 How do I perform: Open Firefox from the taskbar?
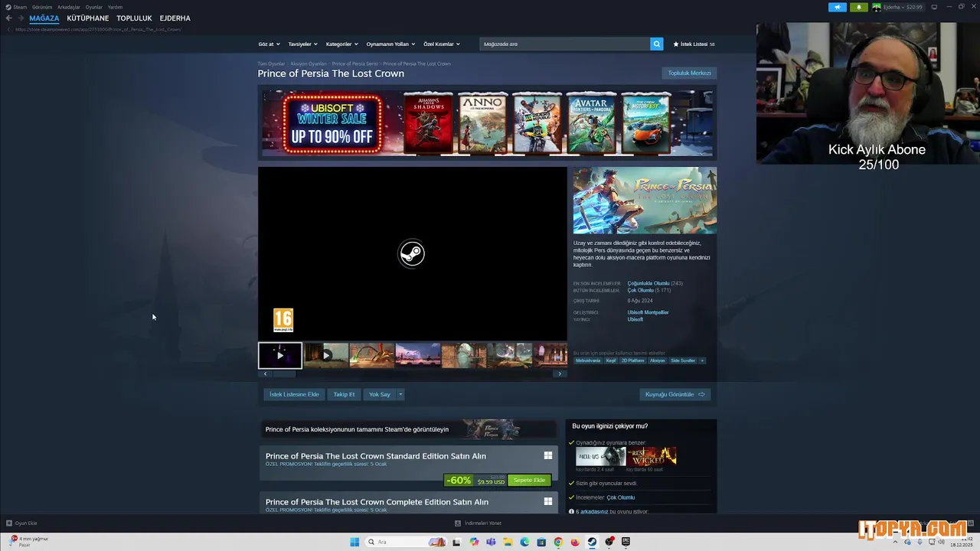pyautogui.click(x=575, y=542)
